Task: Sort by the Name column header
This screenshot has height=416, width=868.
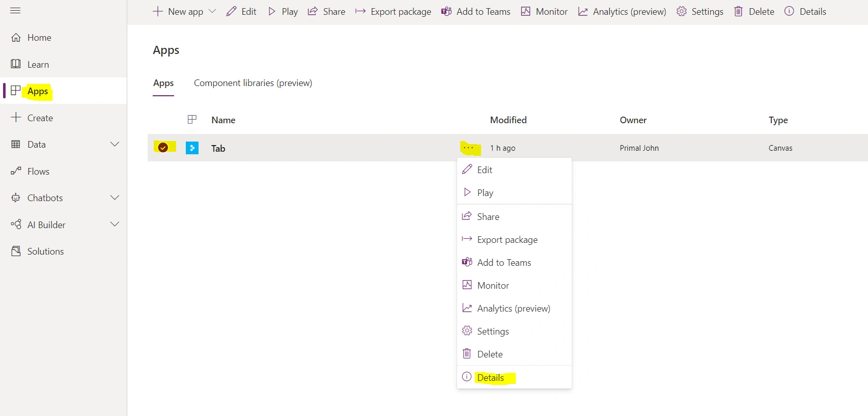Action: pyautogui.click(x=223, y=120)
